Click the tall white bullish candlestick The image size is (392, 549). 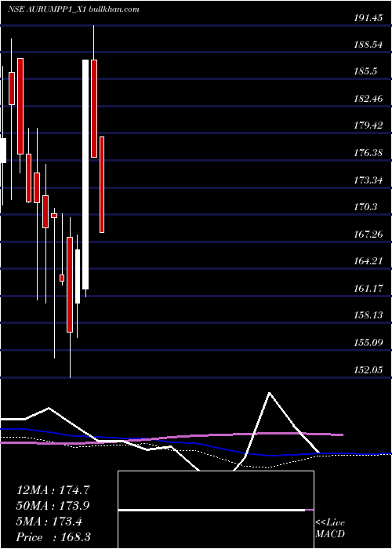85,174
